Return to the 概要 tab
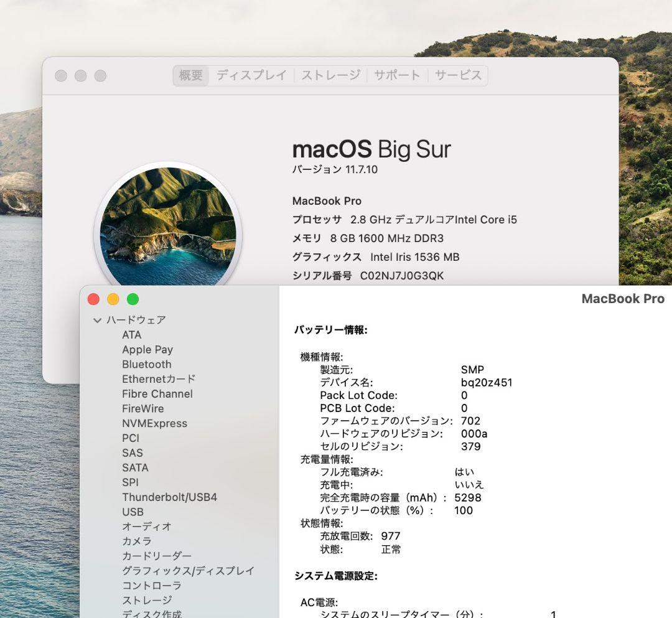The height and width of the screenshot is (618, 672). (x=190, y=75)
